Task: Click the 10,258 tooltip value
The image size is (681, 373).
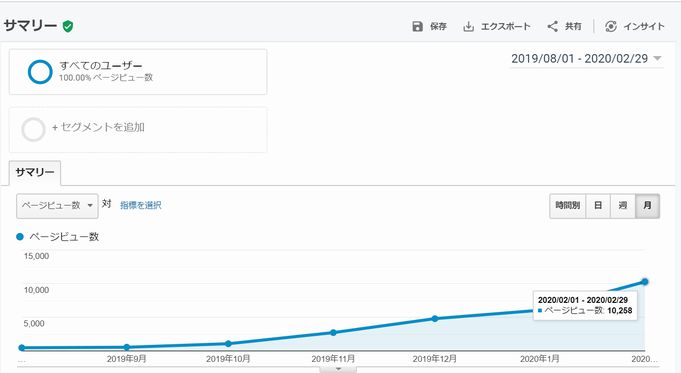Action: point(619,310)
